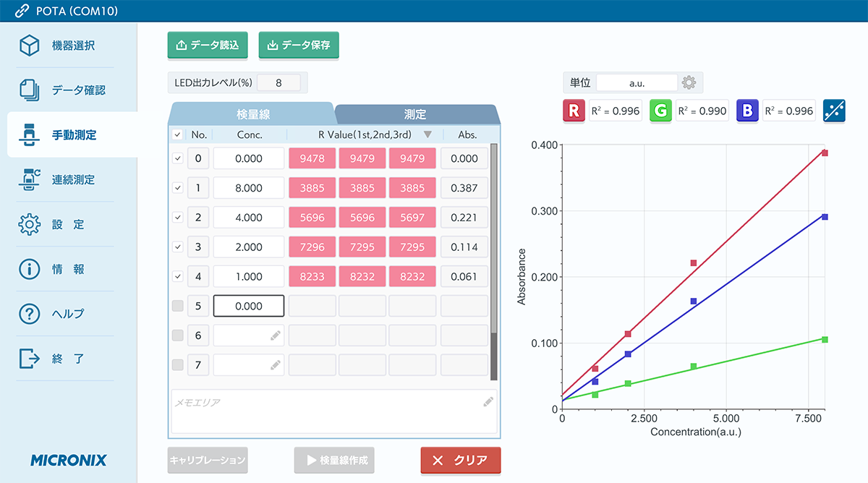Viewport: 868px width, 483px height.
Task: Toggle the select-all checkbox in table header
Action: pos(178,134)
